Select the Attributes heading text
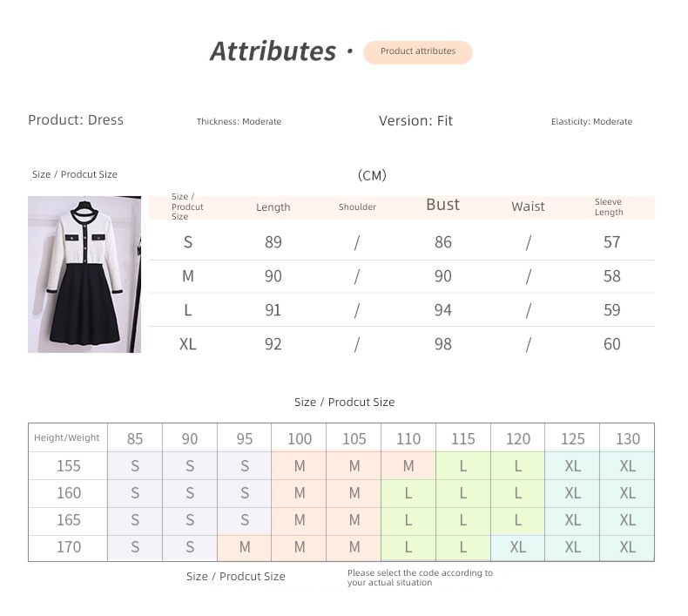The image size is (688, 616). click(x=273, y=51)
